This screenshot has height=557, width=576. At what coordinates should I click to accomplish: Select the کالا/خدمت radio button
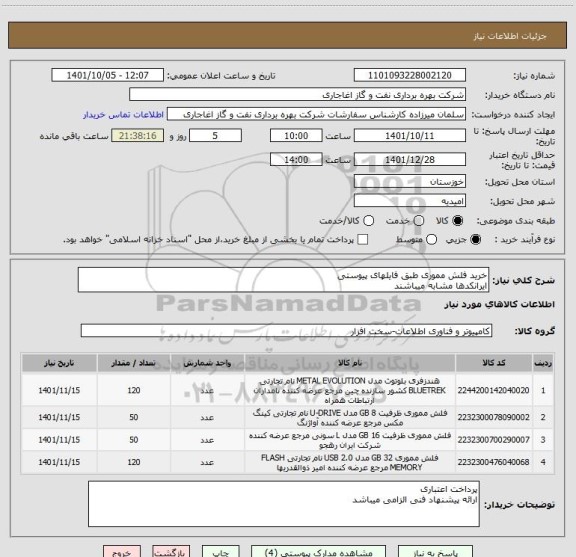[368, 221]
